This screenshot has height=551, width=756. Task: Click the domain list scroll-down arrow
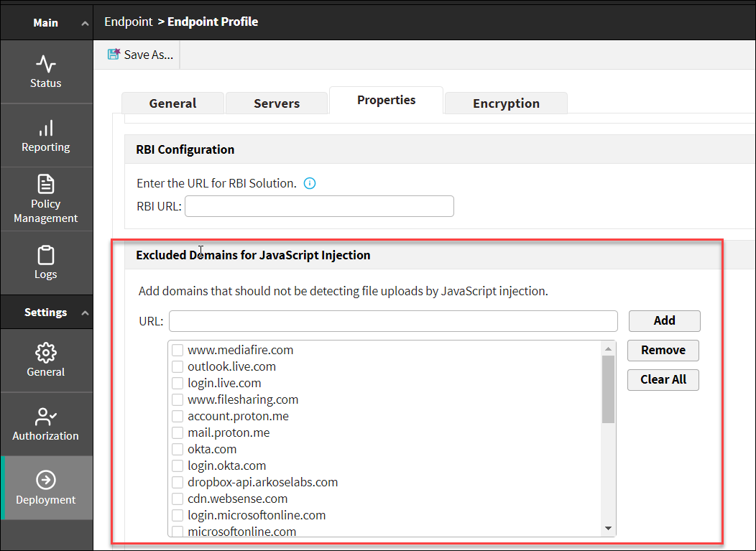click(x=609, y=529)
